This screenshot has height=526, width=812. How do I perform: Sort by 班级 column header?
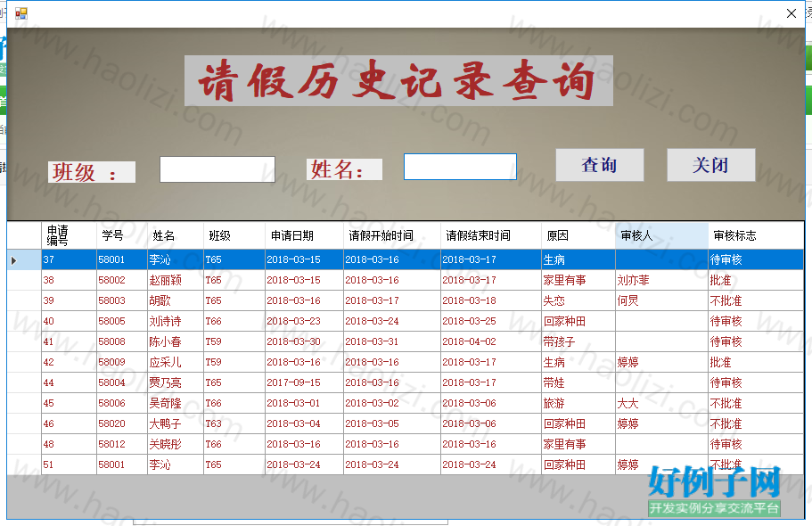coord(234,235)
